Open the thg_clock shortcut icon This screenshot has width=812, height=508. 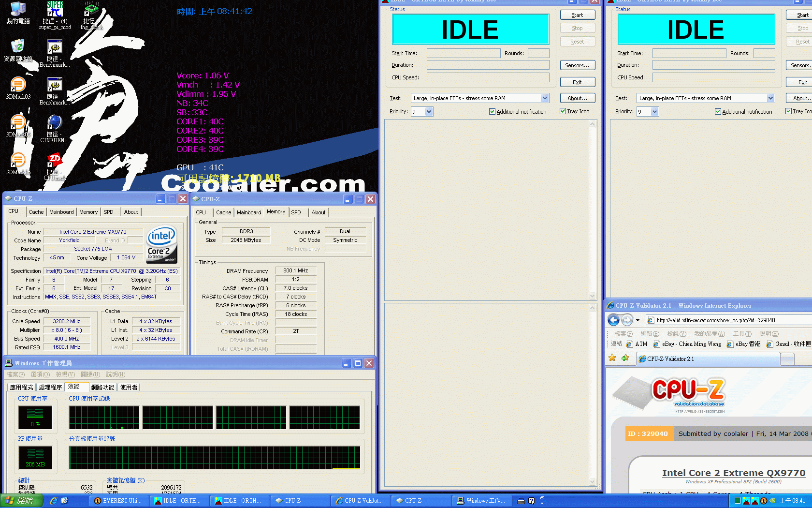(x=91, y=15)
